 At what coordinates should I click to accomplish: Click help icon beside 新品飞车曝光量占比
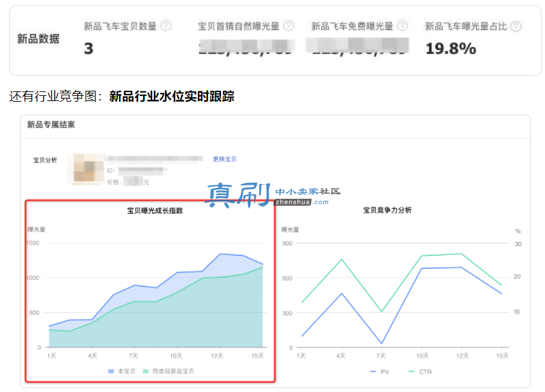pos(516,26)
